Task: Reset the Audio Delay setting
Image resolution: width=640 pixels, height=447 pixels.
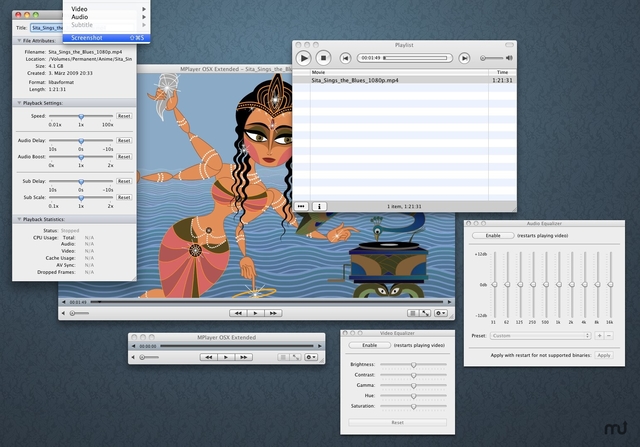Action: click(124, 140)
